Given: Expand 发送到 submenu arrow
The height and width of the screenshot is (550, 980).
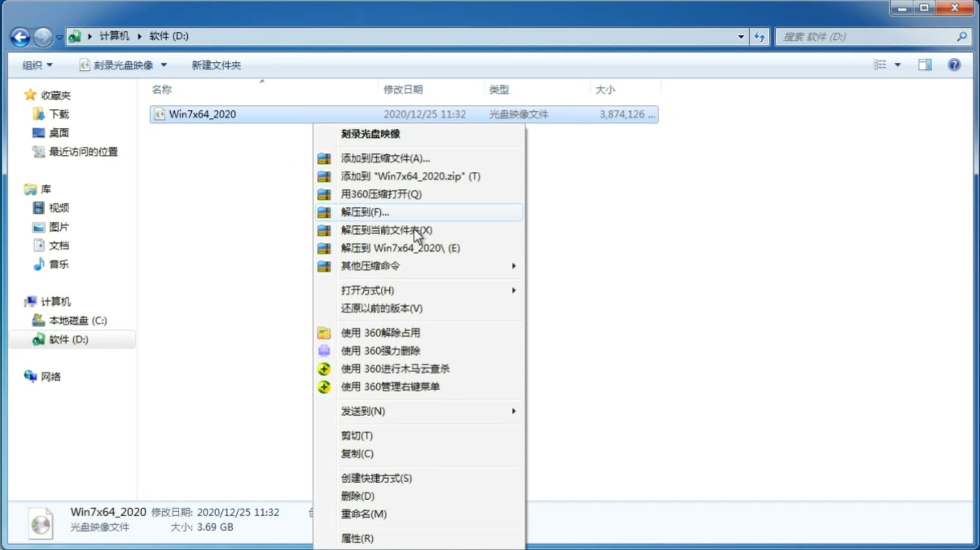Looking at the screenshot, I should click(513, 411).
